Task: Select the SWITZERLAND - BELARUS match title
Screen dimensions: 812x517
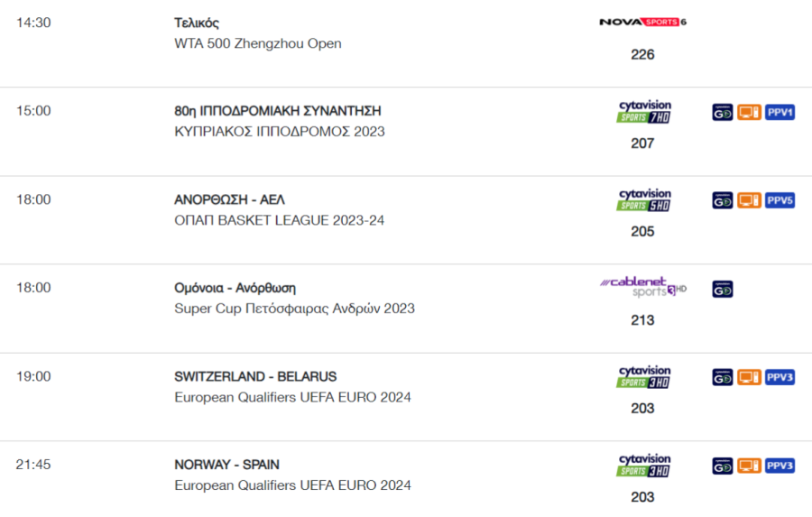Action: [255, 376]
